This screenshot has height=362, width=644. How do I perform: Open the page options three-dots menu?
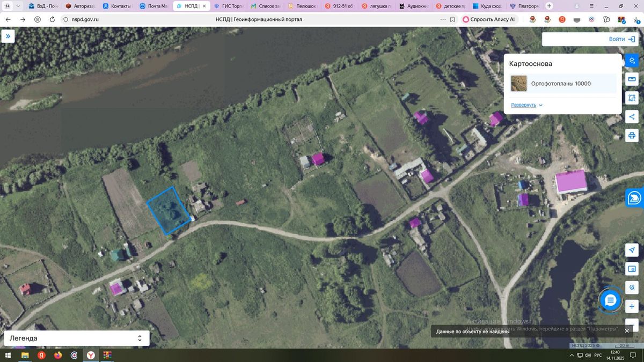point(443,19)
